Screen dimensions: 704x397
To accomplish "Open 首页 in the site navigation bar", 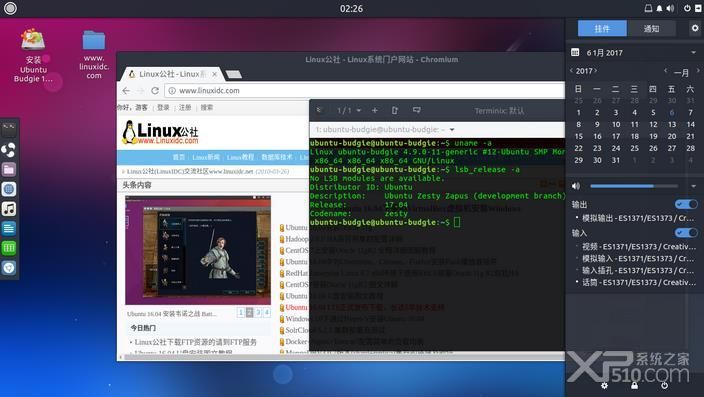I will tap(179, 157).
